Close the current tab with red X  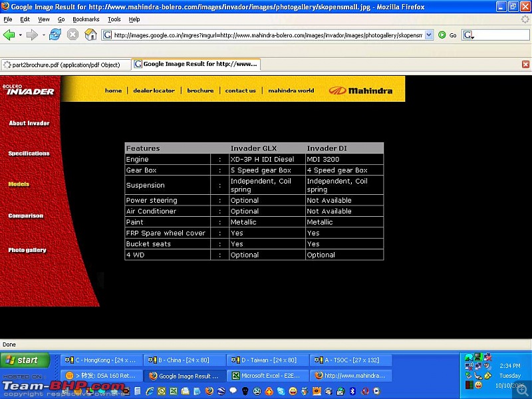pyautogui.click(x=525, y=64)
